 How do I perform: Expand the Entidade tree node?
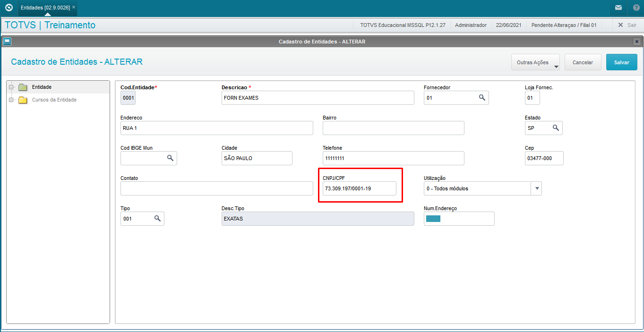11,87
